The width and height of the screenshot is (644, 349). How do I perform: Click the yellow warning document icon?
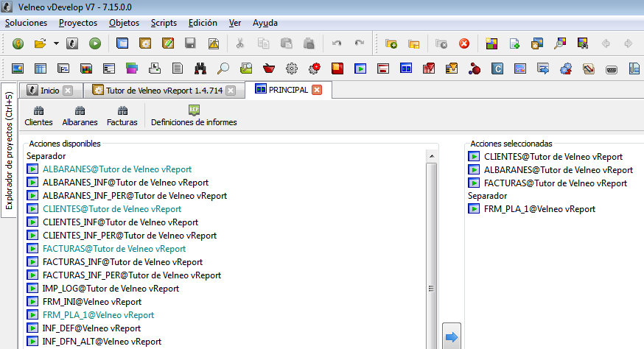pos(214,43)
